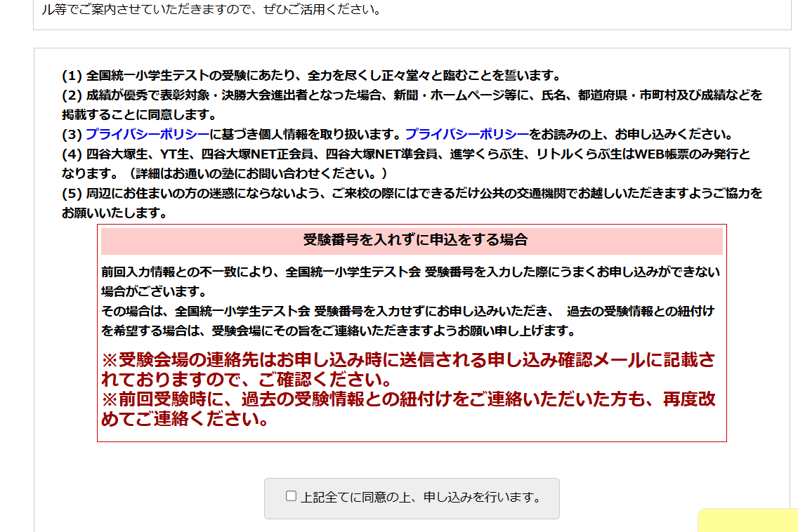Click the yellow box at the bottom-right corner
This screenshot has width=798, height=532.
pyautogui.click(x=748, y=520)
